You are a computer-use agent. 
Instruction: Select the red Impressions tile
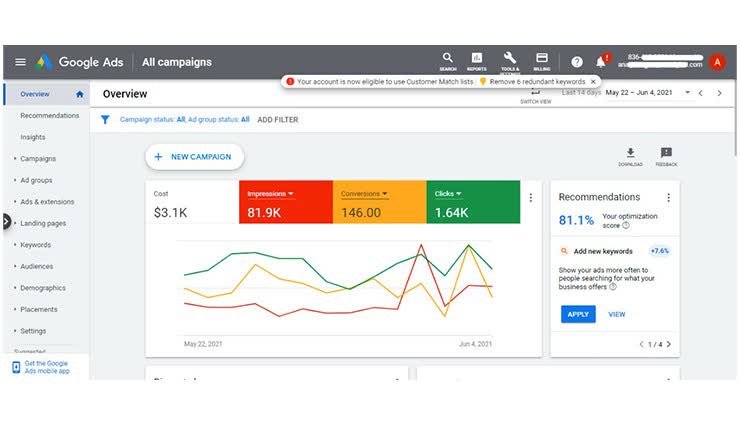pos(286,202)
